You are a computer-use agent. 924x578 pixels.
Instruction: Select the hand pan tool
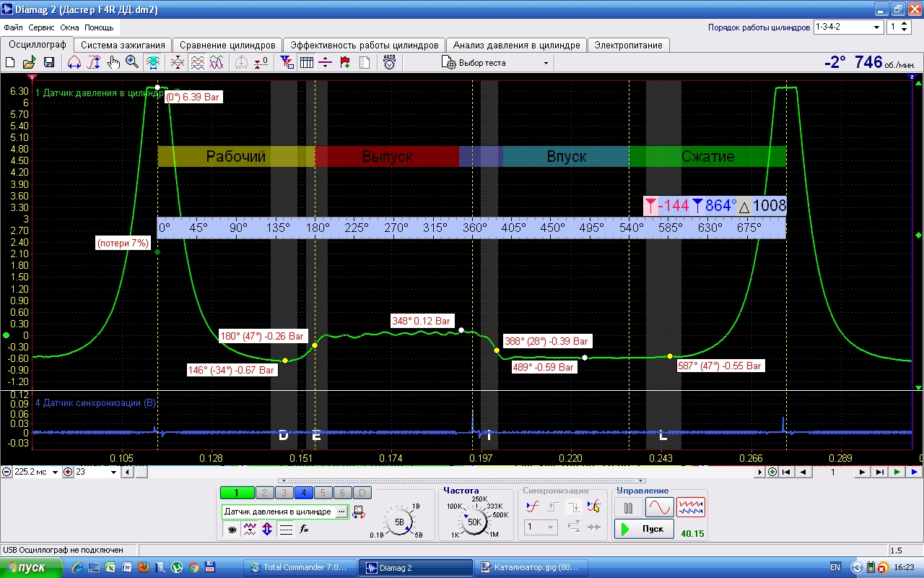coord(113,63)
